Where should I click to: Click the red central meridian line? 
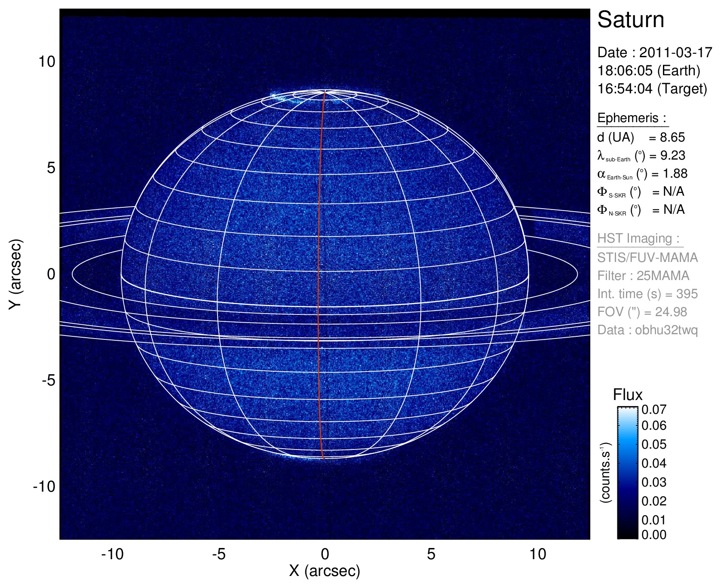(x=319, y=275)
